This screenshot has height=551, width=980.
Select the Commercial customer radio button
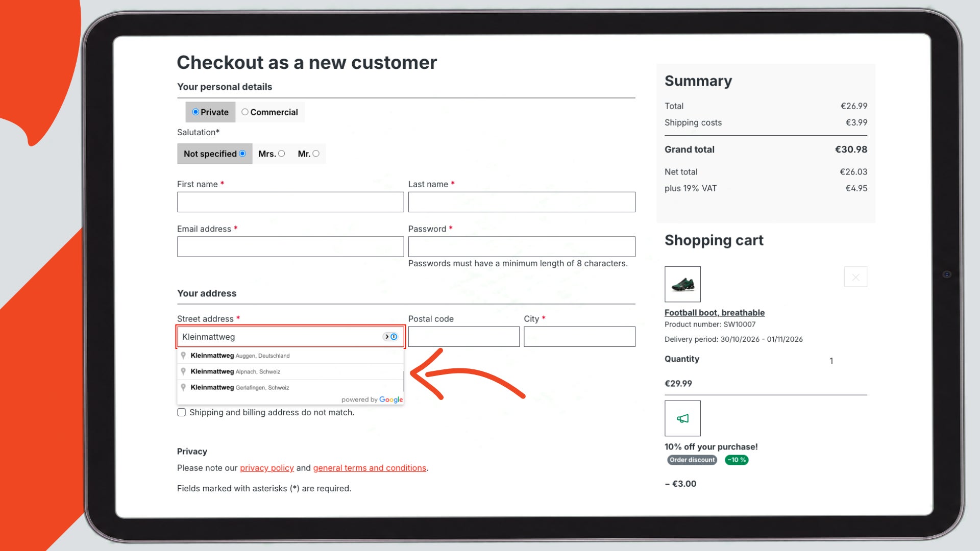coord(245,112)
